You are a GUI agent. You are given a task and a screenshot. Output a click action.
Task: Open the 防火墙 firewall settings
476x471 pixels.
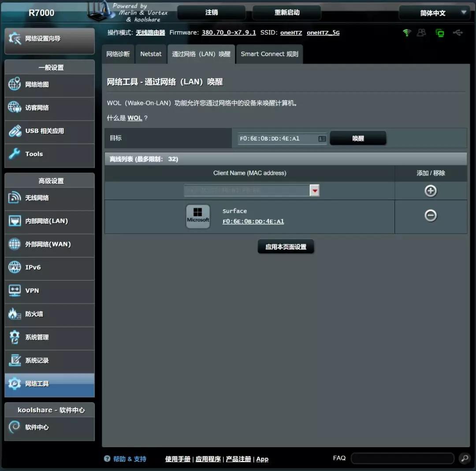point(49,314)
